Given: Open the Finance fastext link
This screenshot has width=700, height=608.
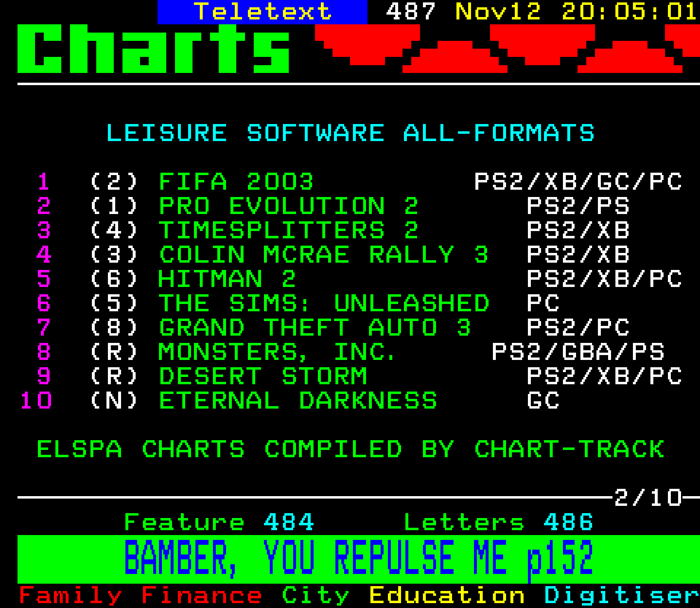Looking at the screenshot, I should click(x=202, y=595).
